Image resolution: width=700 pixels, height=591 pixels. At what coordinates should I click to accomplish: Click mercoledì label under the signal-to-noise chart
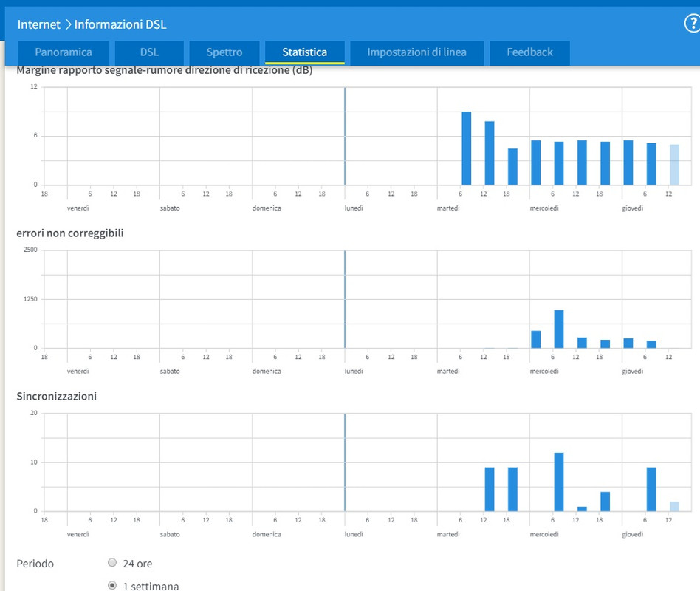pos(543,208)
